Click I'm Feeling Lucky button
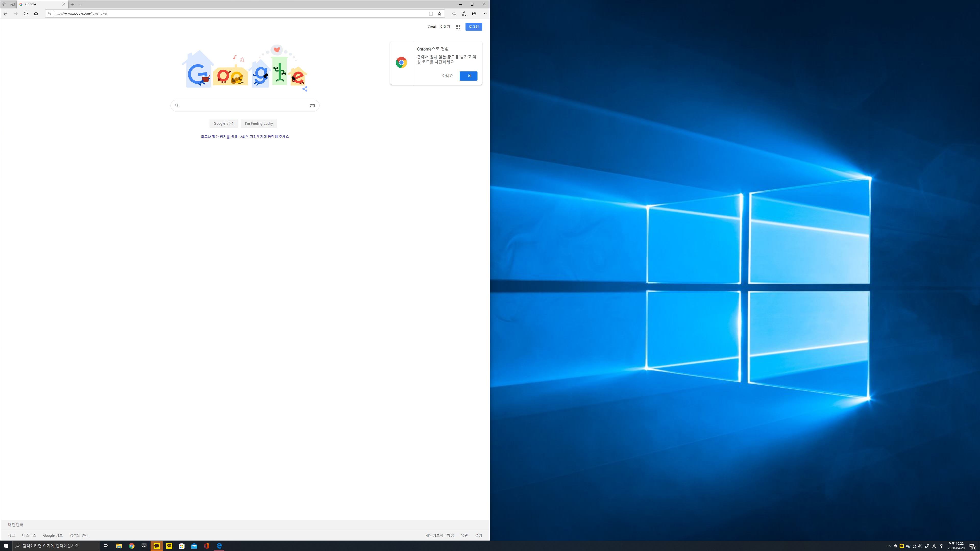 259,123
